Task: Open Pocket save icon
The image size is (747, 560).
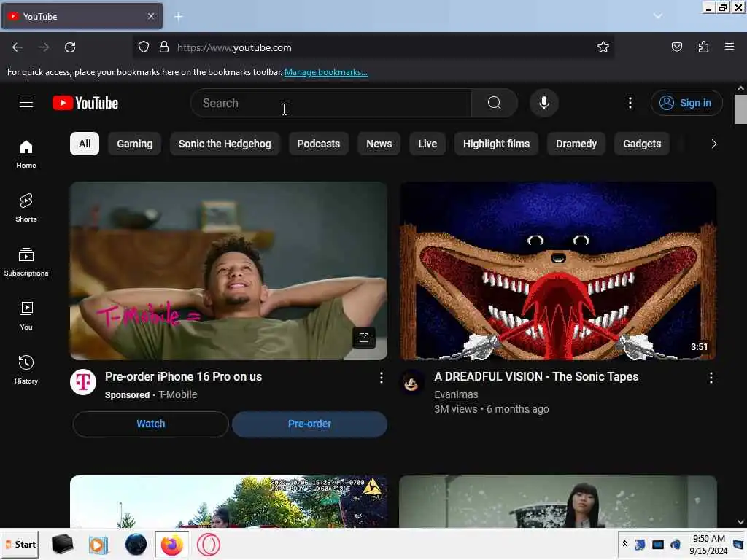Action: coord(676,47)
